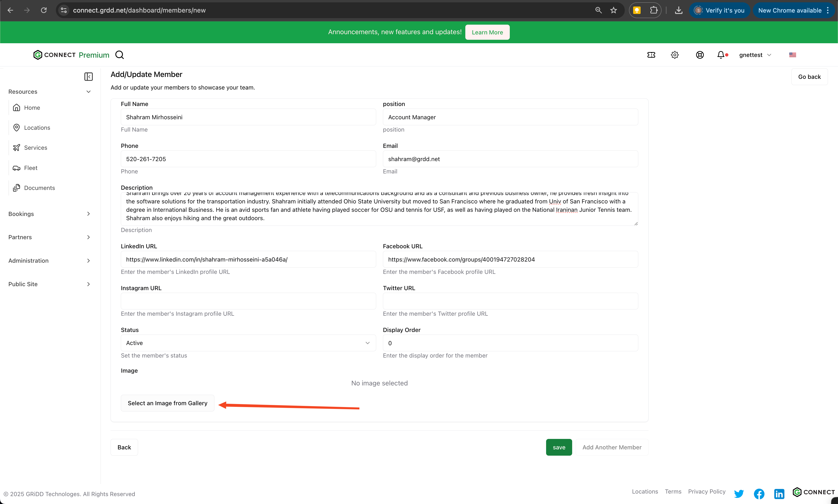Open the Twitter icon in the footer

point(739,494)
